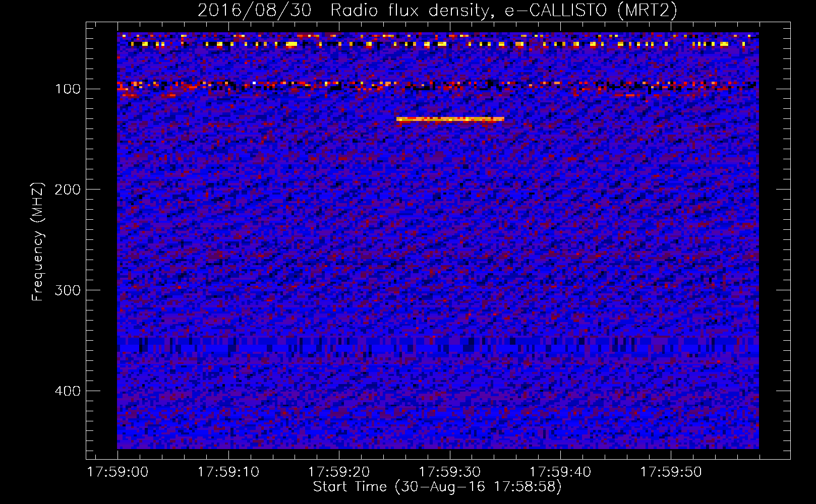Image resolution: width=816 pixels, height=504 pixels.
Task: Click the '17:59:10' time tick label
Action: point(228,472)
